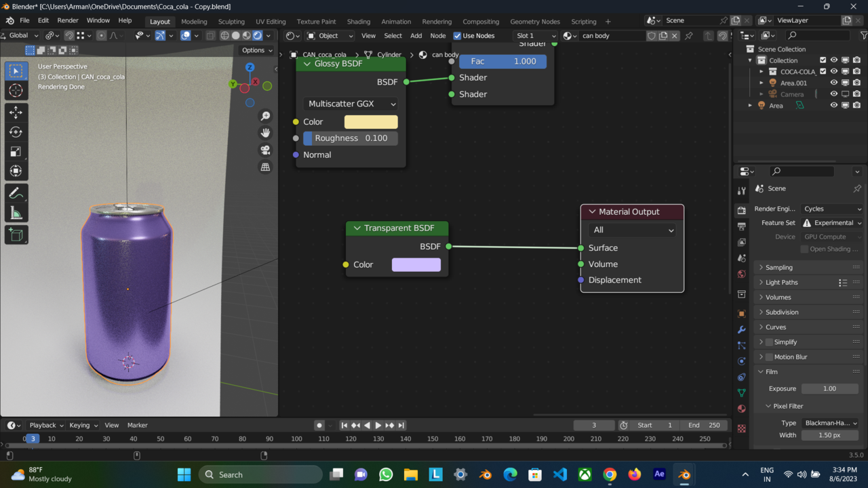Collapse the Collection in the outliner
The image size is (868, 488).
[751, 60]
